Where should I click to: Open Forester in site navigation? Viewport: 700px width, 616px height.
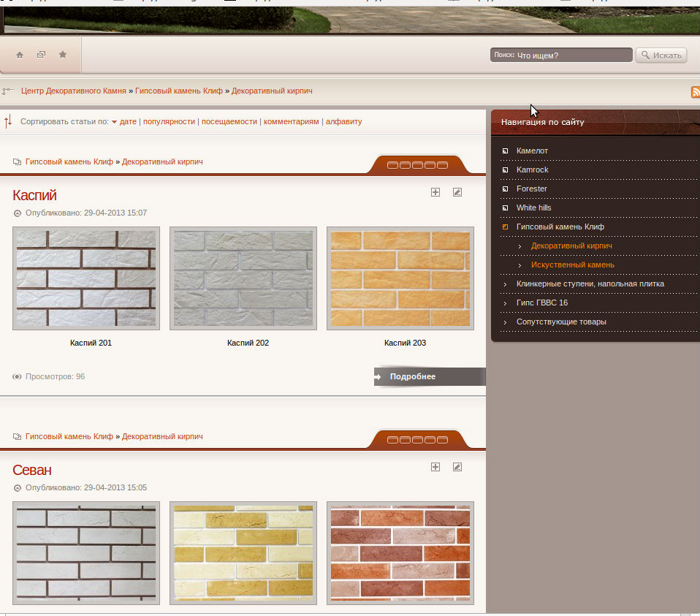pos(532,189)
